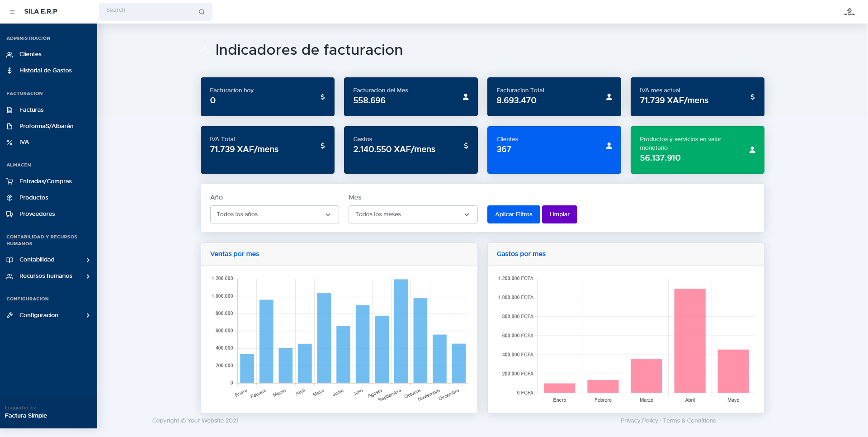Expand the Recursos humanos submenu
868x437 pixels.
88,276
